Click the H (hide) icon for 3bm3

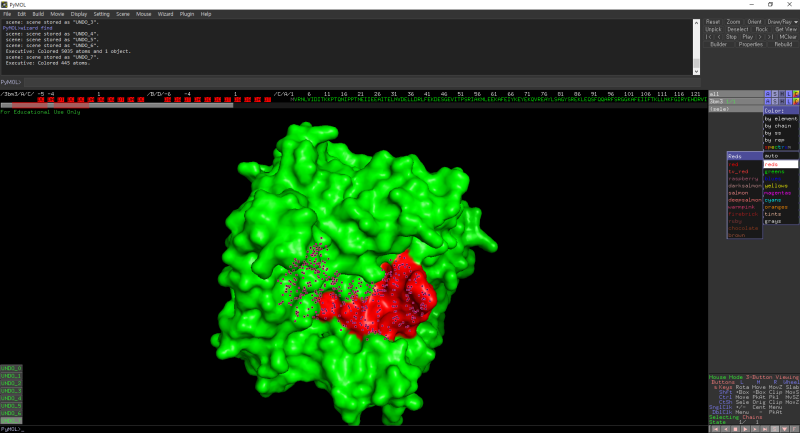tap(782, 101)
